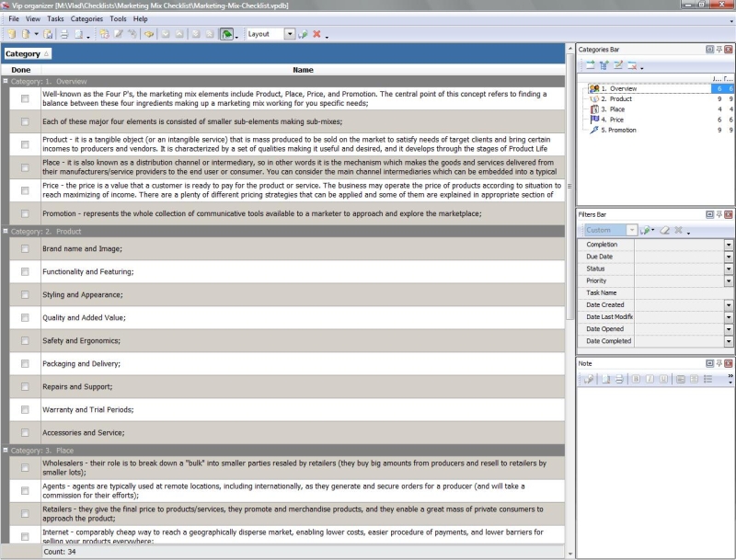Pin the Categories Bar panel
Image resolution: width=736 pixels, height=560 pixels.
coord(719,50)
